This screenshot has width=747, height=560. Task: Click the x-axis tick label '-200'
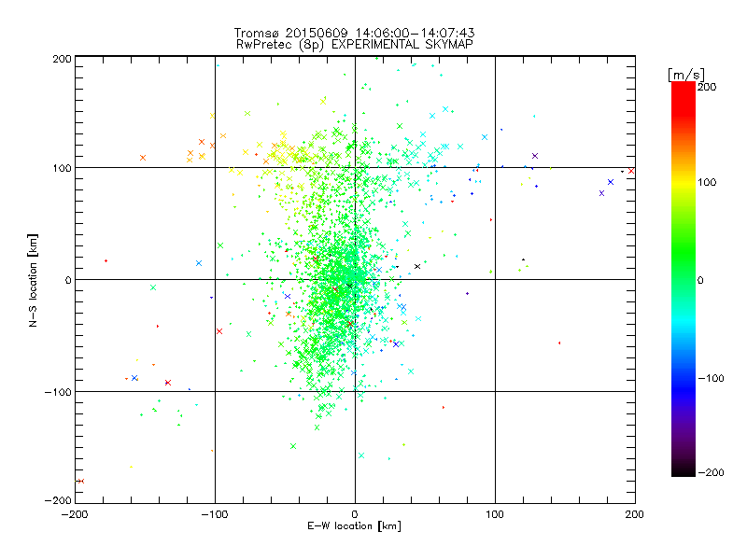[75, 514]
